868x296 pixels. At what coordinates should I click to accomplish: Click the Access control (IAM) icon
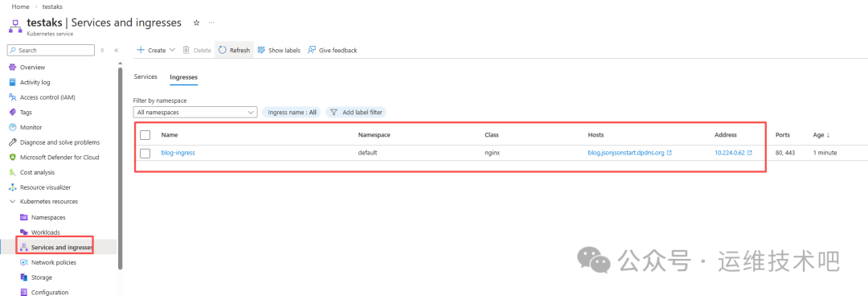coord(13,97)
